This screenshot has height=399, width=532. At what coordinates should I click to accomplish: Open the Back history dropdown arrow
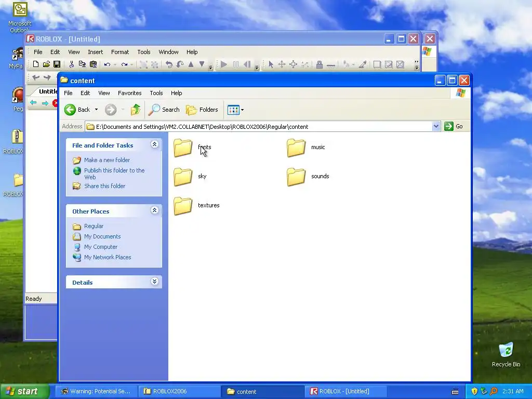point(96,110)
